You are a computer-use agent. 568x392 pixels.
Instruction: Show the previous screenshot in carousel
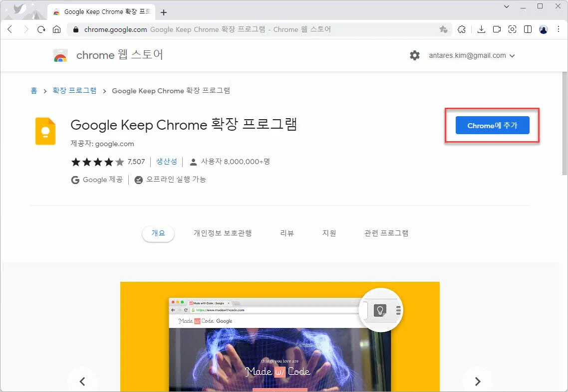pos(82,381)
